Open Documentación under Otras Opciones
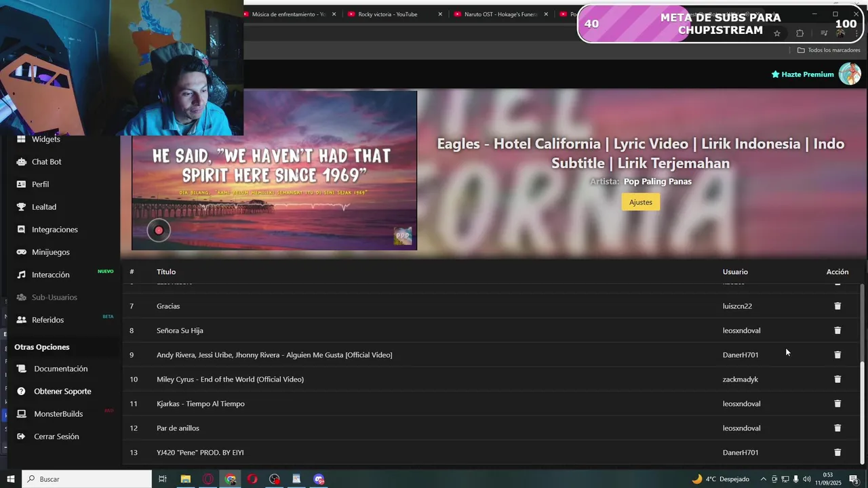This screenshot has height=488, width=868. (60, 369)
